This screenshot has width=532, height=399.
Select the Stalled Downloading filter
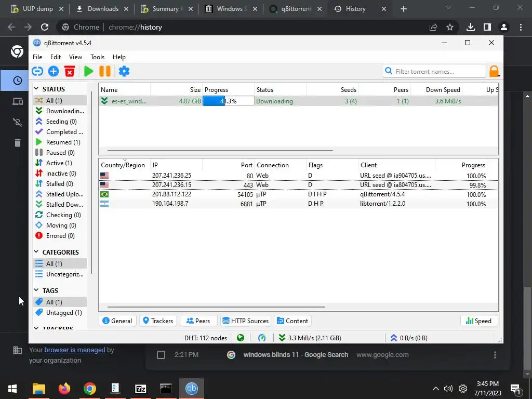tap(60, 205)
